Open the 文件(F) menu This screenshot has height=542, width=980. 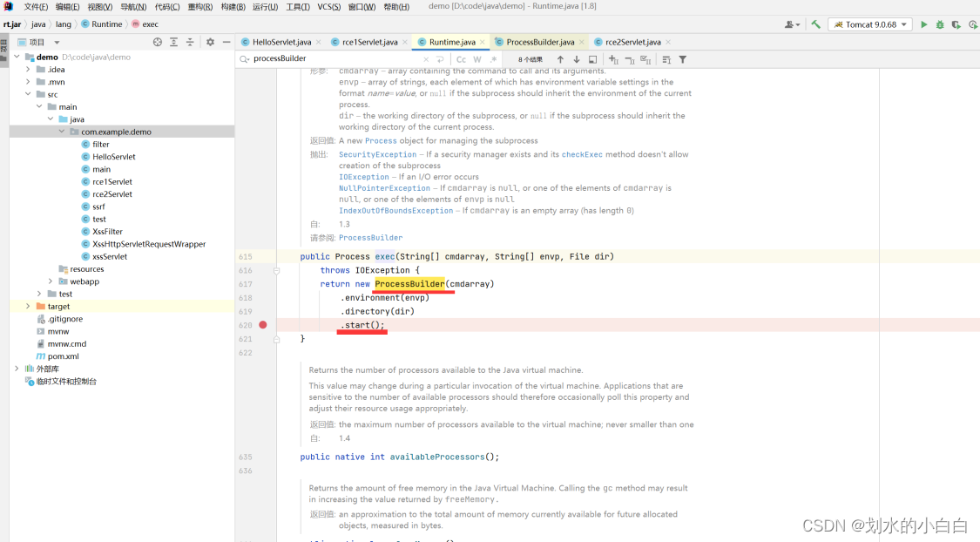pyautogui.click(x=36, y=7)
